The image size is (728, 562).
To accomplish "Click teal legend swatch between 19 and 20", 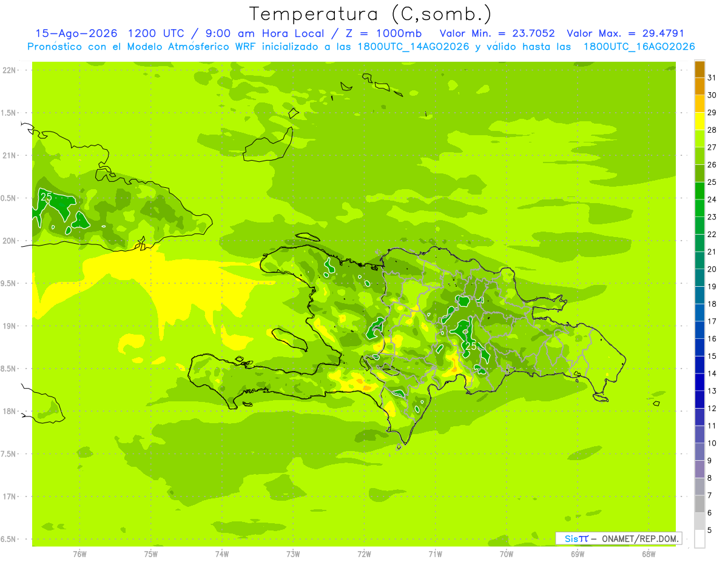I will (699, 278).
